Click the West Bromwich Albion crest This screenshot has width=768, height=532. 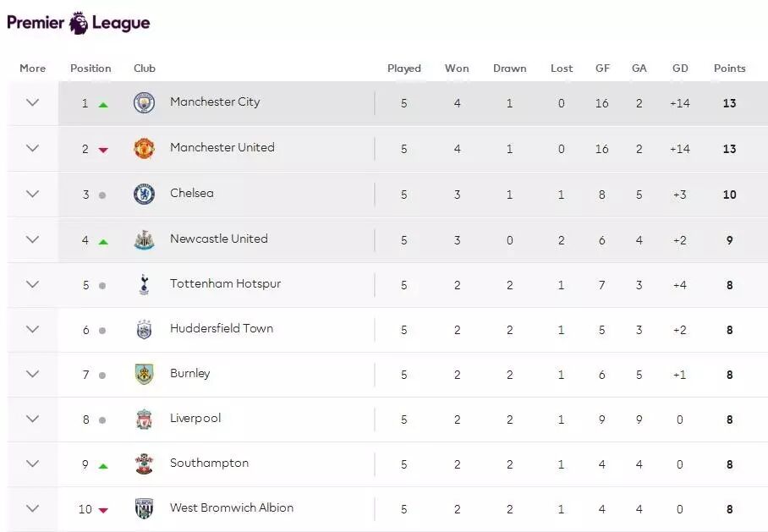click(x=144, y=509)
